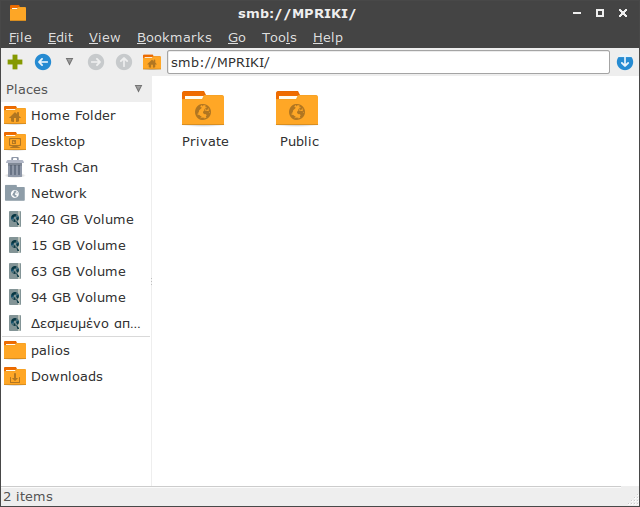This screenshot has width=640, height=507.
Task: Open the View menu
Action: click(104, 38)
